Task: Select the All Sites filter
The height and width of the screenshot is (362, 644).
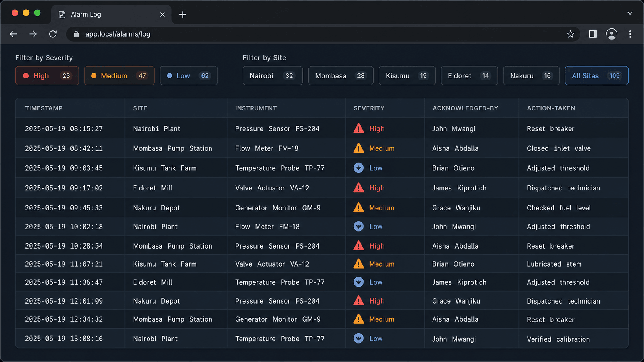Action: (597, 76)
